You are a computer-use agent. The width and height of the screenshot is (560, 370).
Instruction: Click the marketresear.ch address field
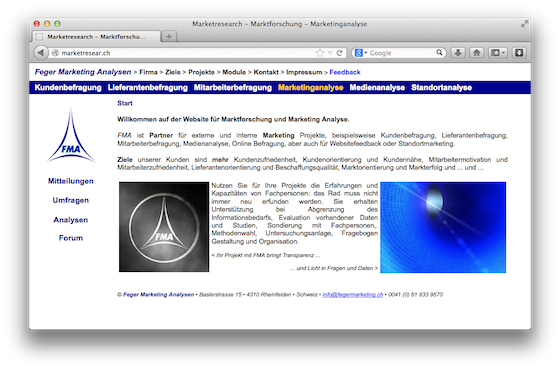[x=186, y=53]
